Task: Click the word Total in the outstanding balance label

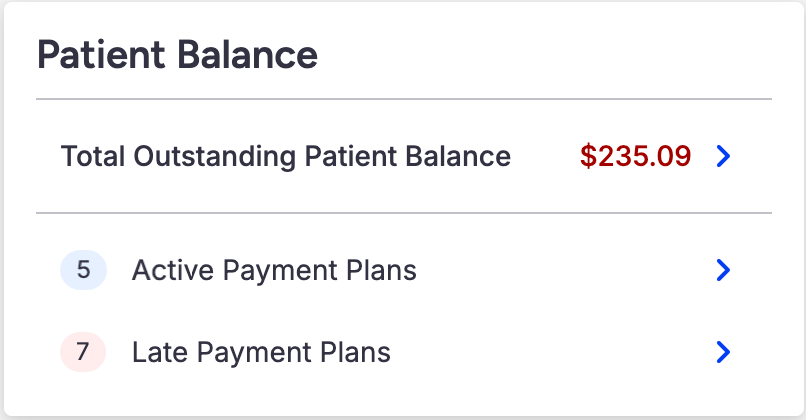Action: (x=93, y=156)
